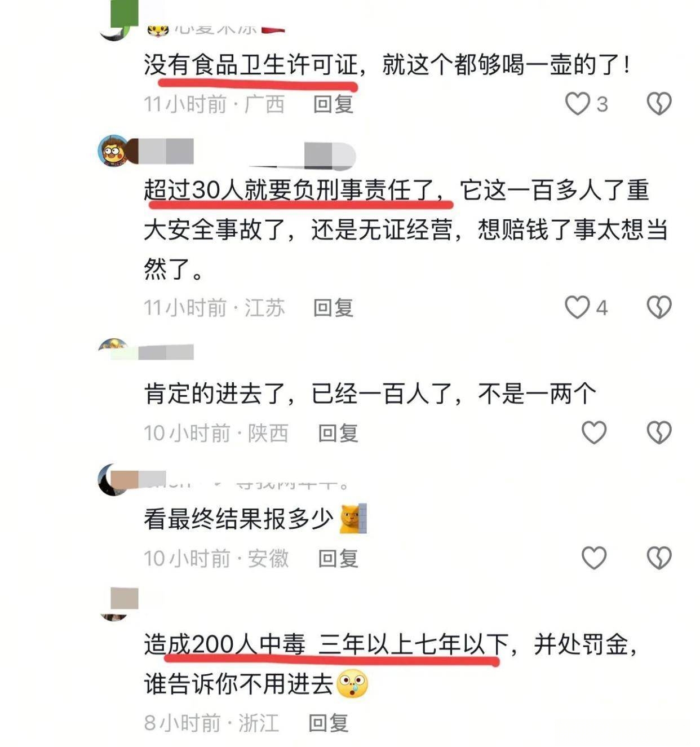Tap broken heart on the Shaanxi comment

coord(659,432)
